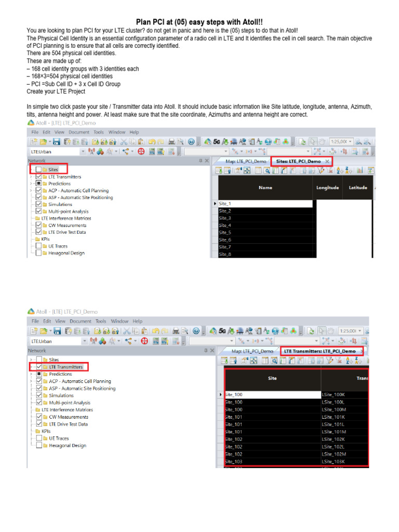This screenshot has height=532, width=399.
Task: Toggle the Predictions checkbox in the upper Network tree
Action: click(38, 183)
